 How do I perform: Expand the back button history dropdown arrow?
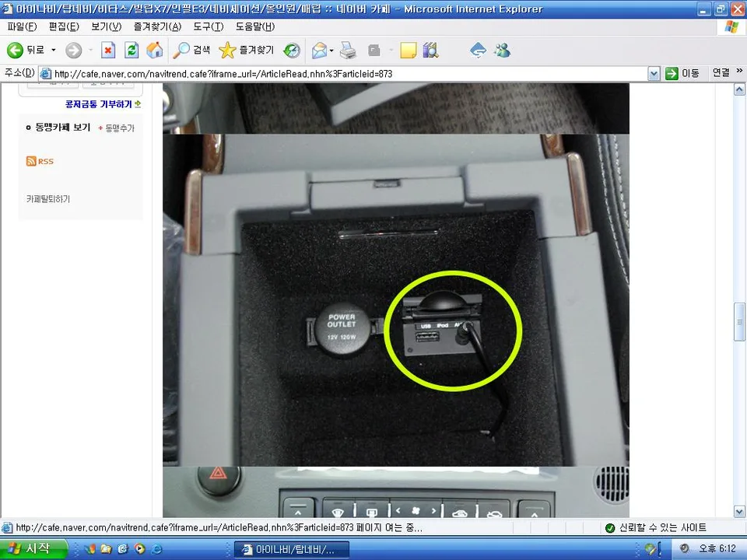coord(54,50)
